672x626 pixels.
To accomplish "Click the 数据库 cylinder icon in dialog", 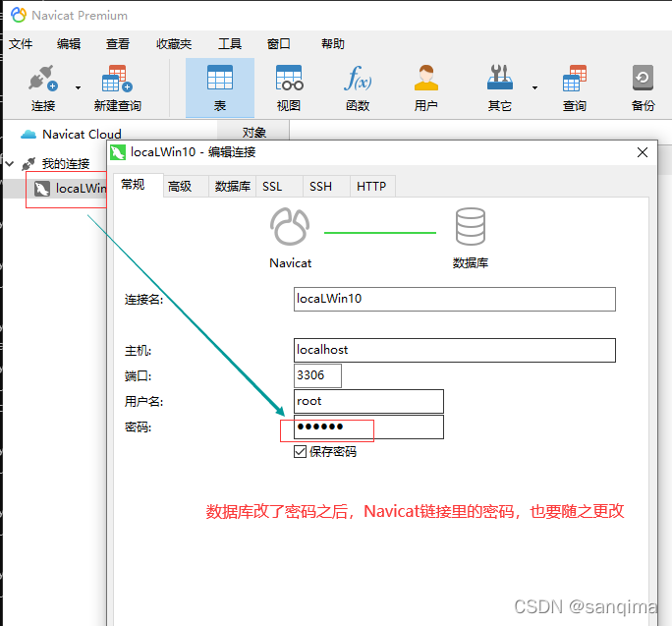I will 471,226.
